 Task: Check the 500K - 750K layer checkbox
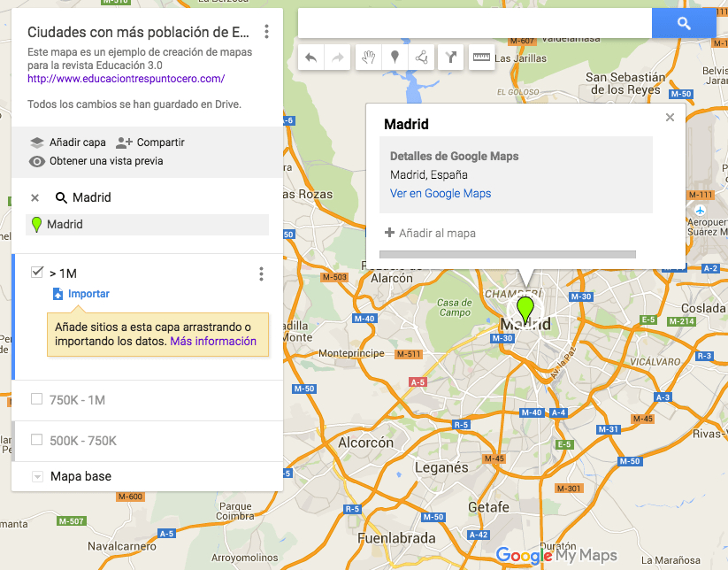[x=36, y=440]
